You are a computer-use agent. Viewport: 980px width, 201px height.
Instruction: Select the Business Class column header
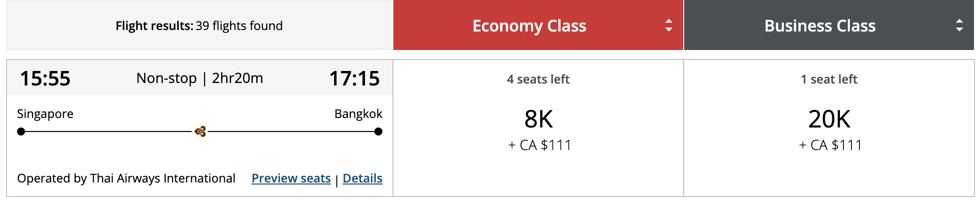pyautogui.click(x=820, y=25)
